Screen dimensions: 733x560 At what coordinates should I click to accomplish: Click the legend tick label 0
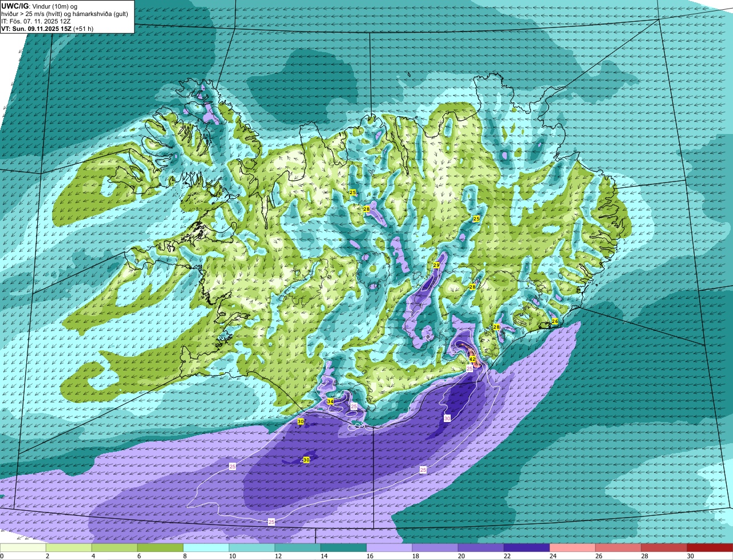pos(2,556)
